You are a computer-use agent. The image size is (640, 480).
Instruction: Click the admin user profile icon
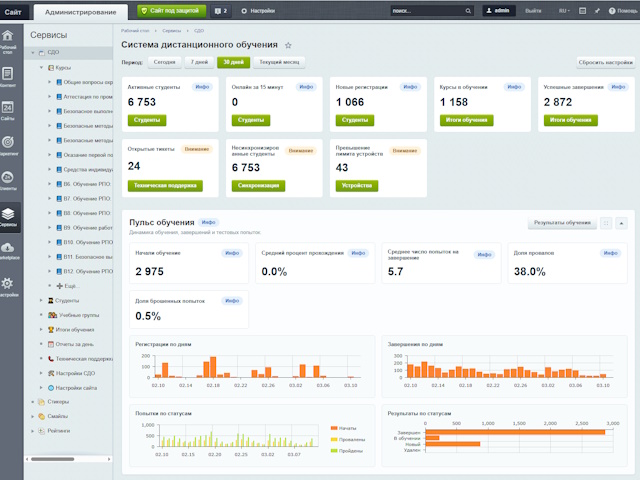[489, 11]
